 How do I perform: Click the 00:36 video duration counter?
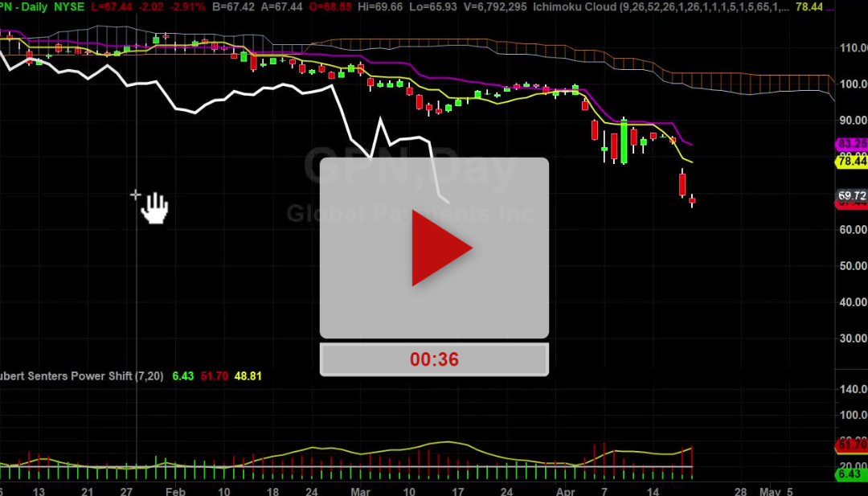point(433,359)
